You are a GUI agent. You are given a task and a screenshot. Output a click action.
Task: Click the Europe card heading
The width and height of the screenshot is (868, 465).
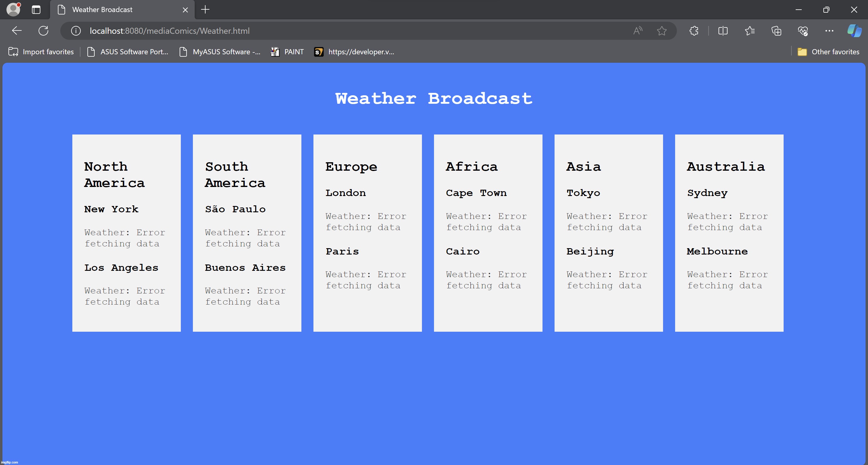click(351, 167)
